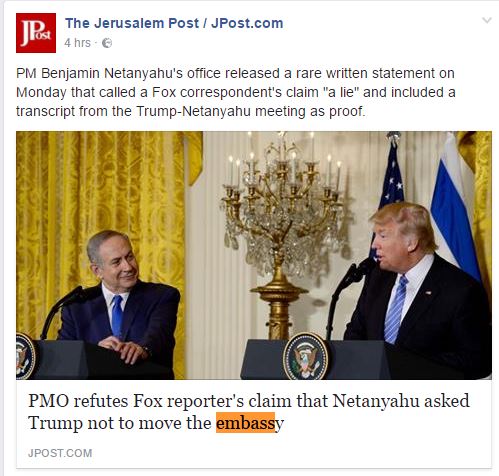This screenshot has width=499, height=476.
Task: Expand the post options chevron menu
Action: pos(487,20)
